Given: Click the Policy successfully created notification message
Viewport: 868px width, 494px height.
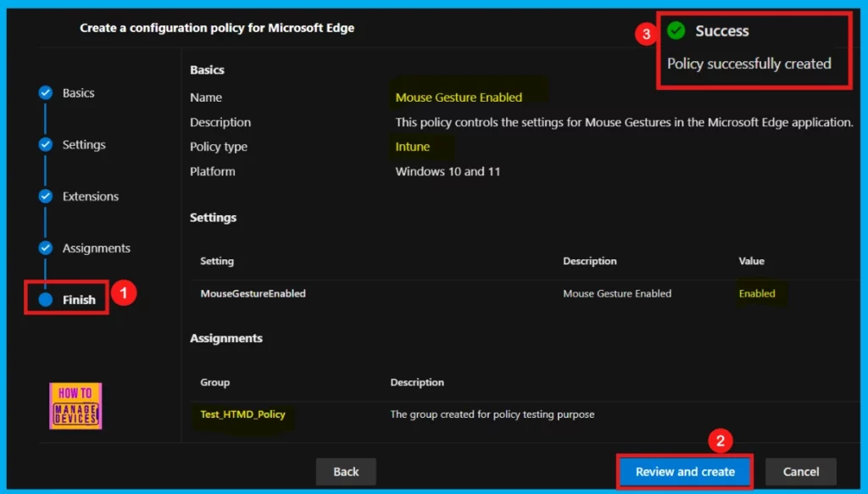Looking at the screenshot, I should (x=748, y=64).
